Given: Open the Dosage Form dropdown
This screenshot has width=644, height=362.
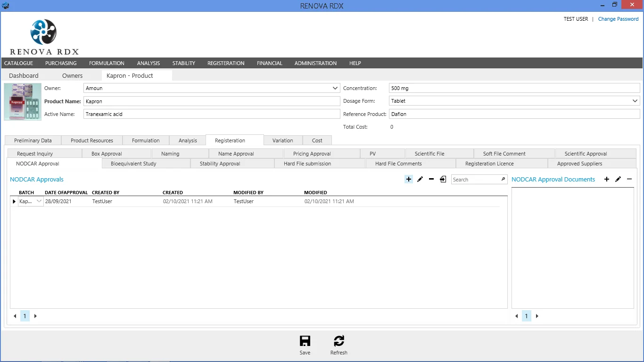Looking at the screenshot, I should pyautogui.click(x=635, y=101).
